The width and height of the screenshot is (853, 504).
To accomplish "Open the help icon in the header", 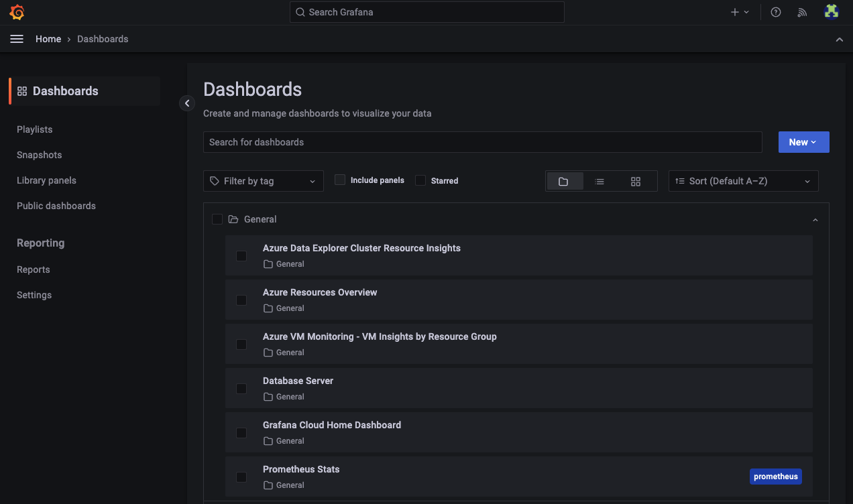I will [x=776, y=11].
